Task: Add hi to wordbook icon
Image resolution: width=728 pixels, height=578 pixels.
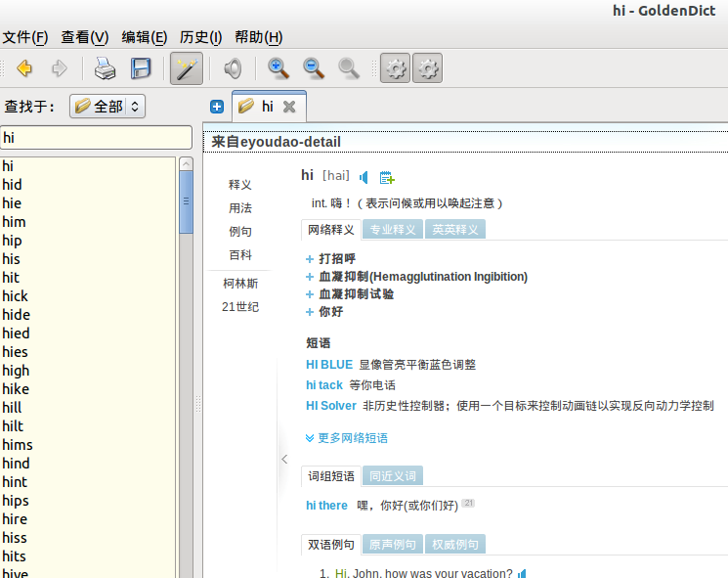Action: point(387,177)
